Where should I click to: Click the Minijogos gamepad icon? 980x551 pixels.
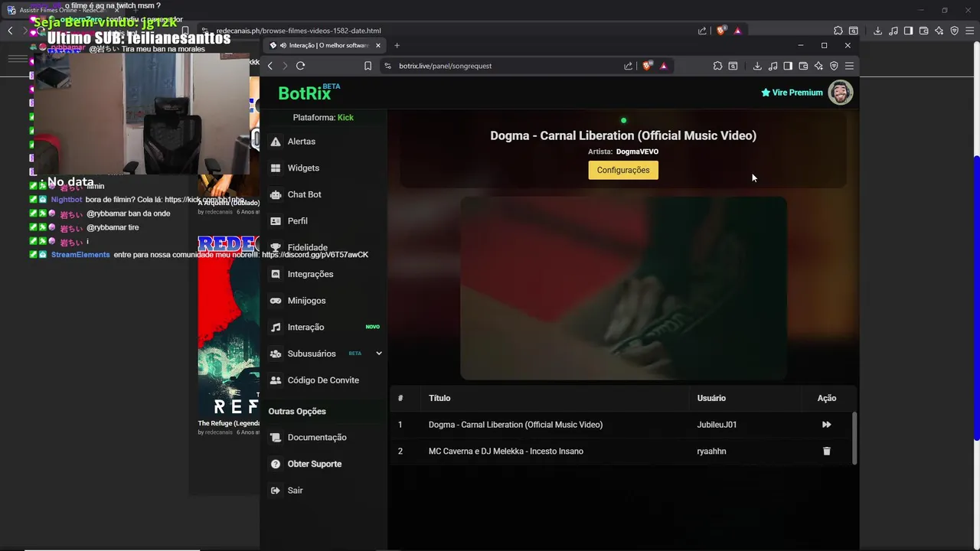tap(276, 301)
